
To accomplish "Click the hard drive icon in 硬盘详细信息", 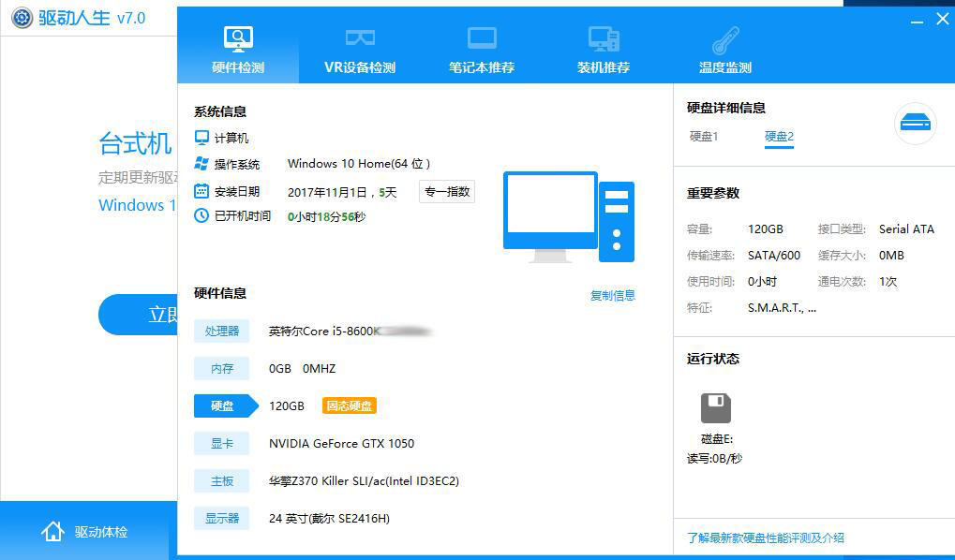I will click(x=915, y=124).
